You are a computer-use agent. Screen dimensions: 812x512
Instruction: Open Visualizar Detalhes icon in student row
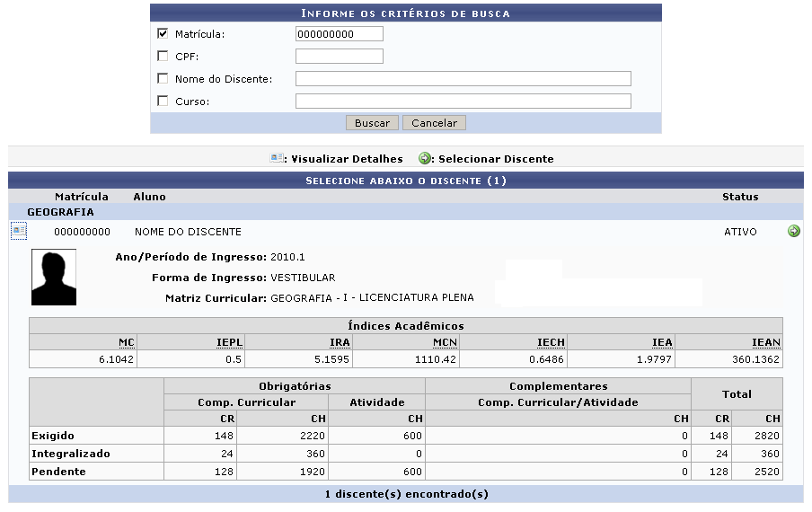(19, 230)
